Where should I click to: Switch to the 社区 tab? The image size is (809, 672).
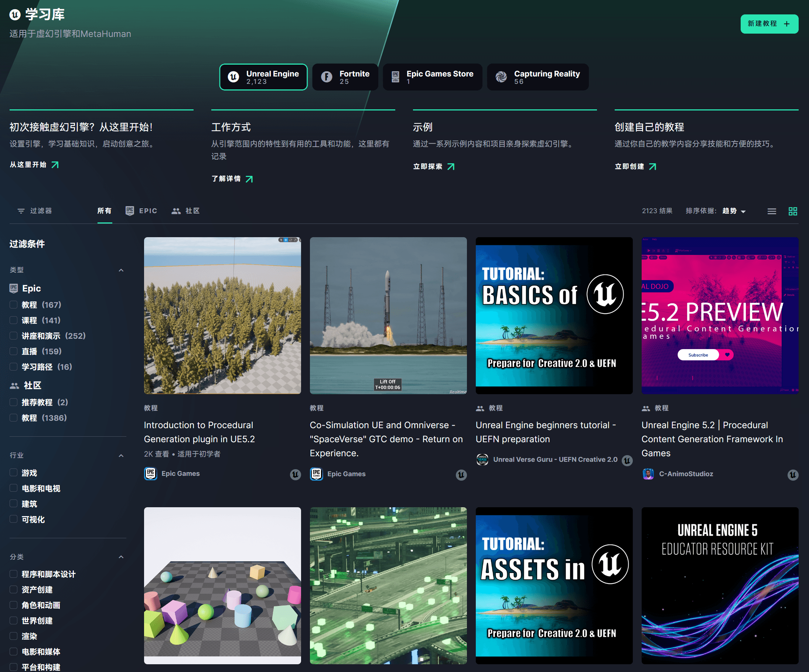click(186, 211)
